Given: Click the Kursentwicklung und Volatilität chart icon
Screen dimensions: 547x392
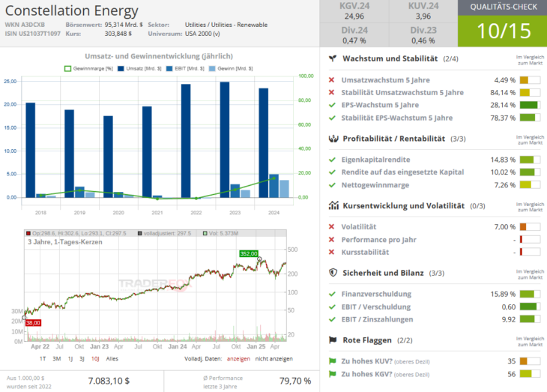Looking at the screenshot, I should tap(333, 205).
